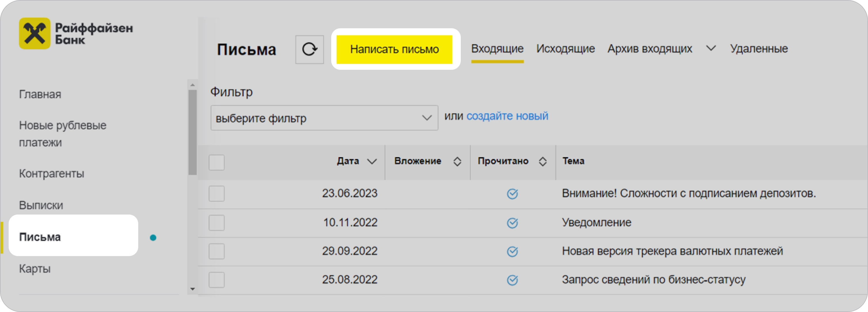Click the read checkmark icon for 23.06.2023
The width and height of the screenshot is (868, 312).
click(x=512, y=193)
